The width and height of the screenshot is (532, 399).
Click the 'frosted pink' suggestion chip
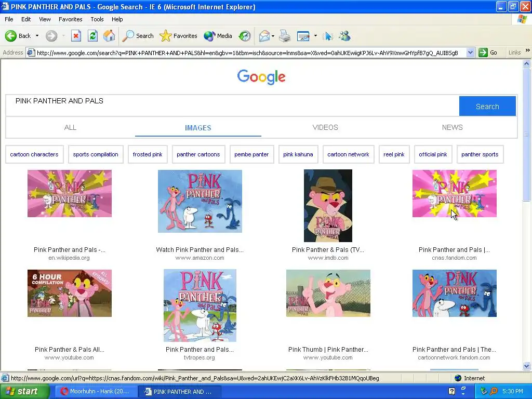coord(148,154)
